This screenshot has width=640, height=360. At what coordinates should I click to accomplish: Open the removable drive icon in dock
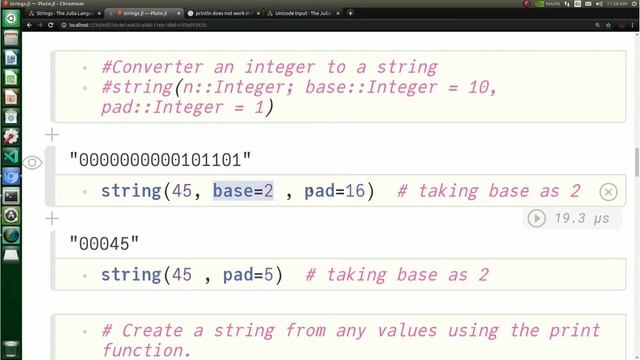click(11, 255)
